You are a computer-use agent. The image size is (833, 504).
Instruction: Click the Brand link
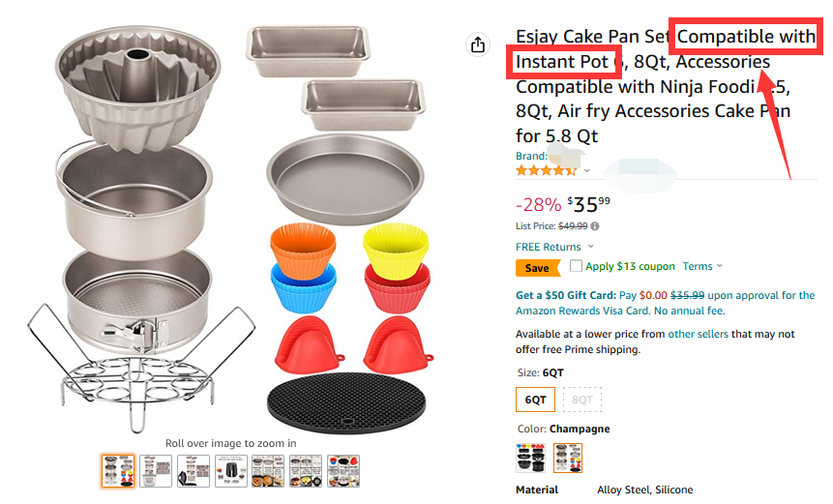click(x=532, y=156)
